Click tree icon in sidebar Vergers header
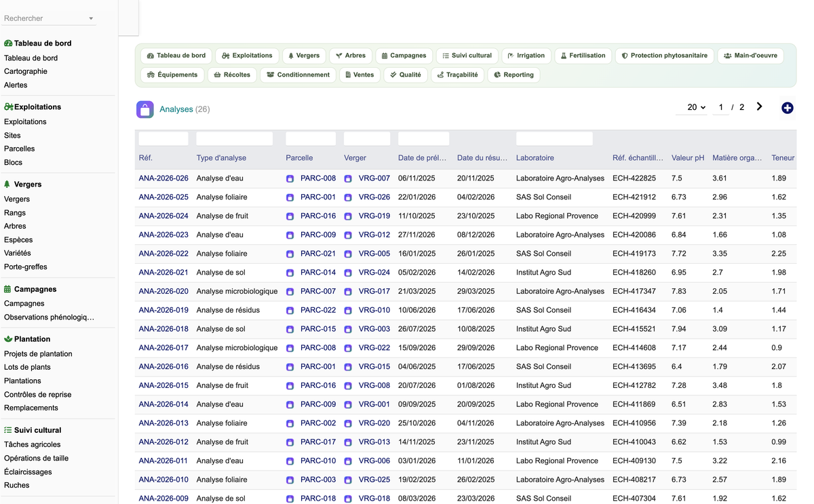The image size is (814, 504). coord(7,185)
